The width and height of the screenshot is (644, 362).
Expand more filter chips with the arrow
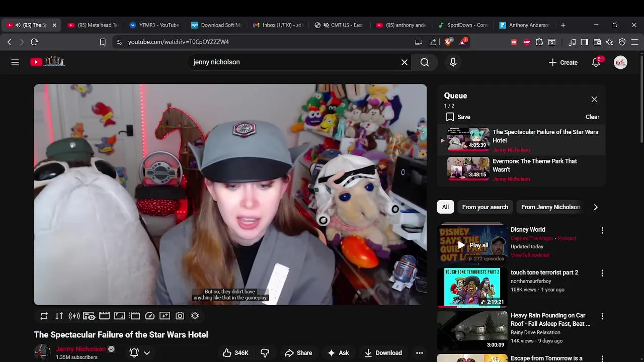596,207
